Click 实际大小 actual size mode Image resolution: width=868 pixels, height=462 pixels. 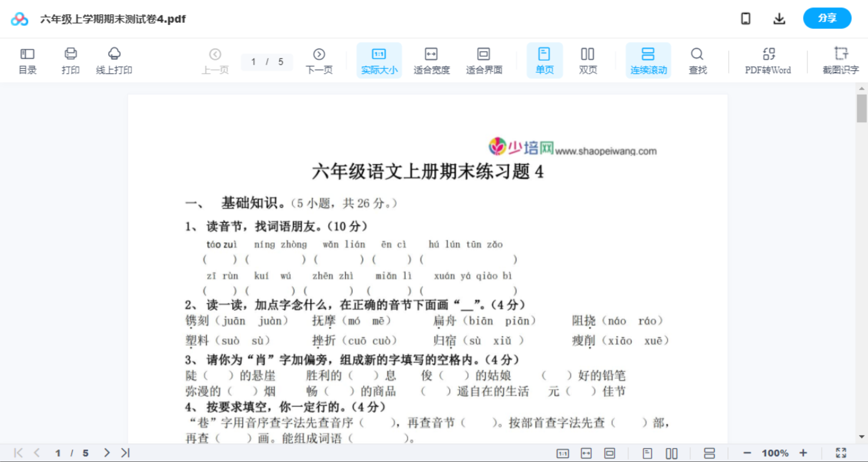pos(379,60)
